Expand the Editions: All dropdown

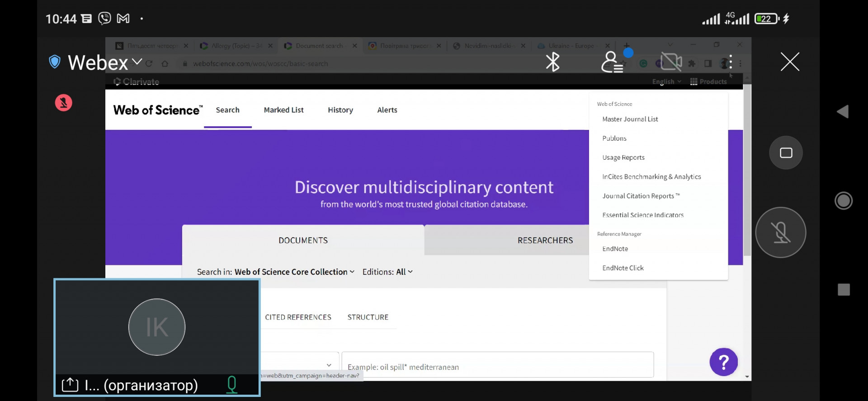pos(387,272)
